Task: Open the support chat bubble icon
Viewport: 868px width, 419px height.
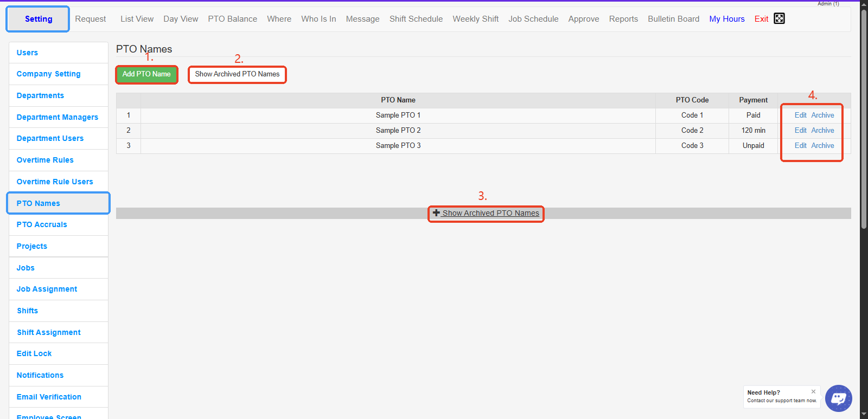Action: point(838,398)
